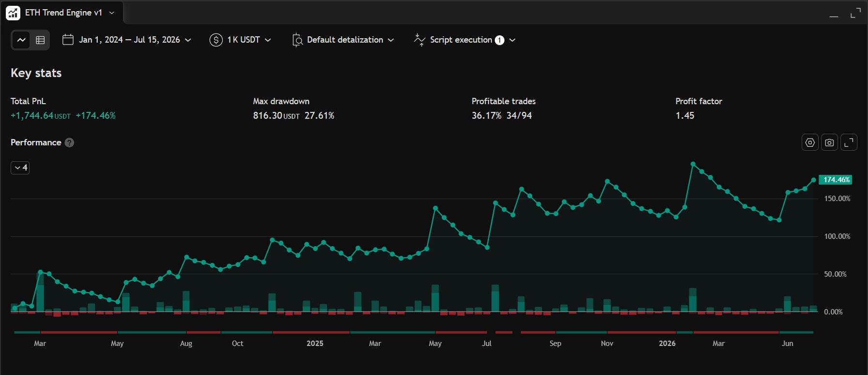Click the Jul timeline label
868x375 pixels.
(487, 344)
